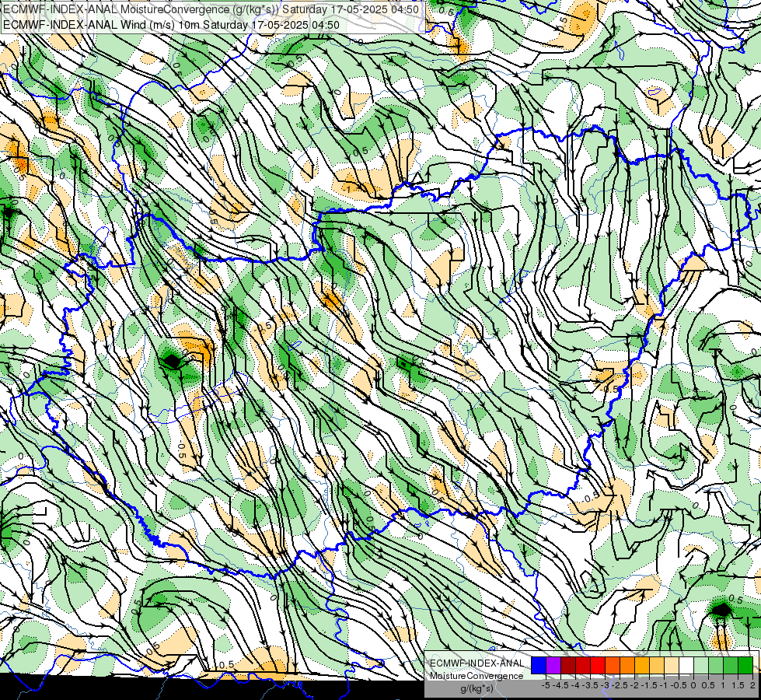
Task: Click the 2 legend tick label
Action: 752,685
